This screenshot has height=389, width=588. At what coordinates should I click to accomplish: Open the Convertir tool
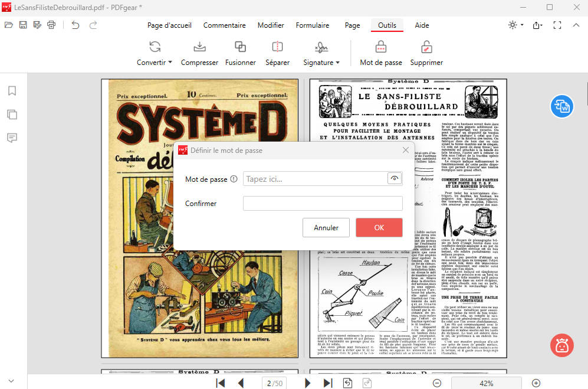(155, 53)
